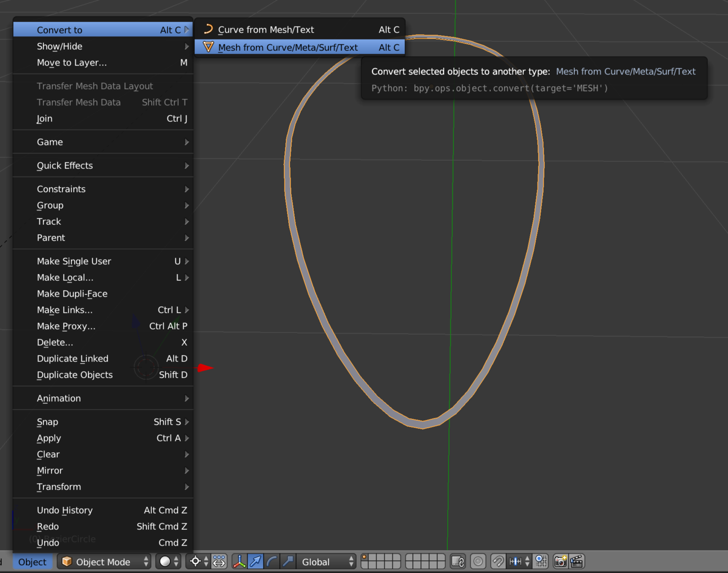Open the Snap submenu
This screenshot has width=728, height=573.
tap(103, 422)
